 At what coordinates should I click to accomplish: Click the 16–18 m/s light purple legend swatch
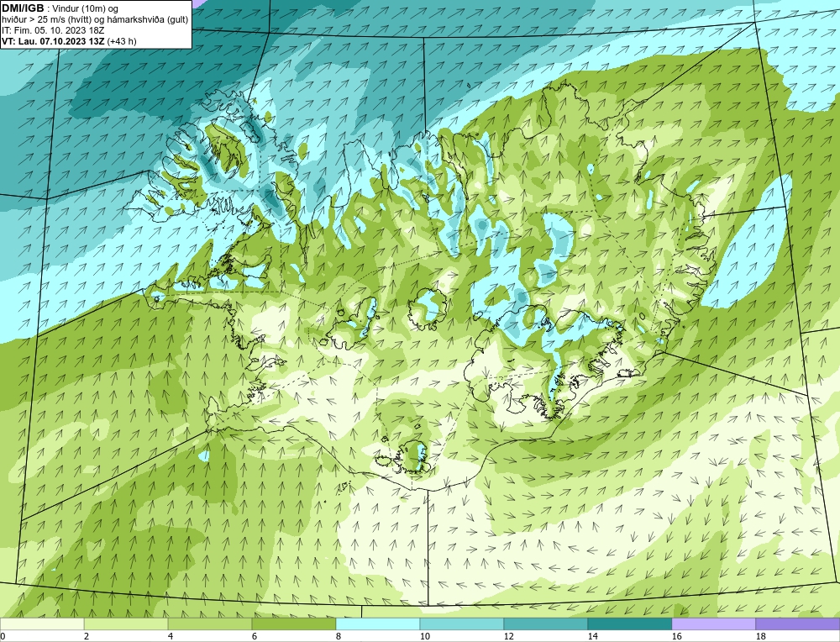click(713, 624)
